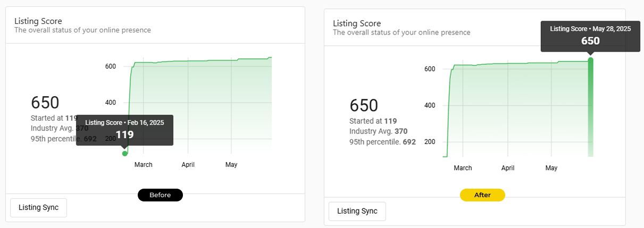Click Listing Sync button in the After panel
Viewport: 644px width, 228px height.
(x=357, y=211)
